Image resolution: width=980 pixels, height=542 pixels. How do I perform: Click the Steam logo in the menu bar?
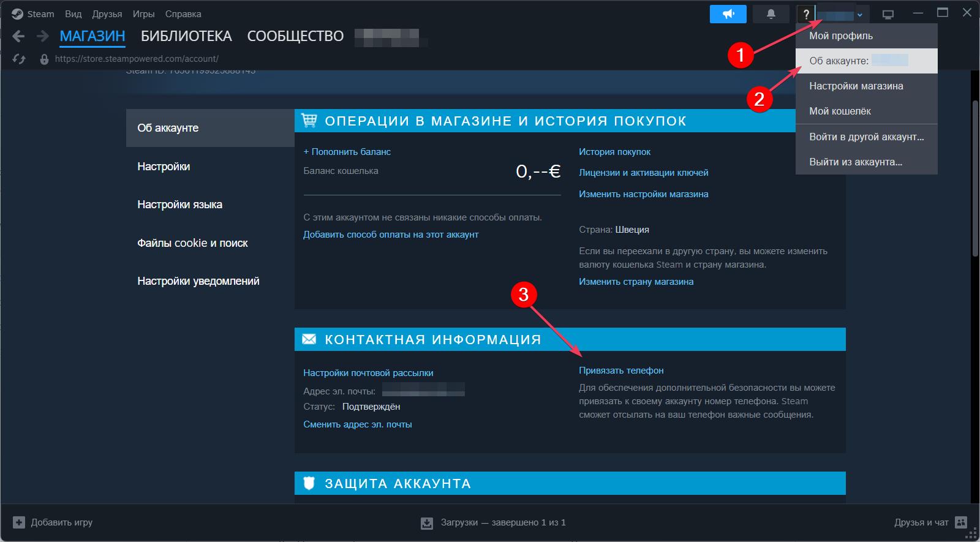click(17, 13)
